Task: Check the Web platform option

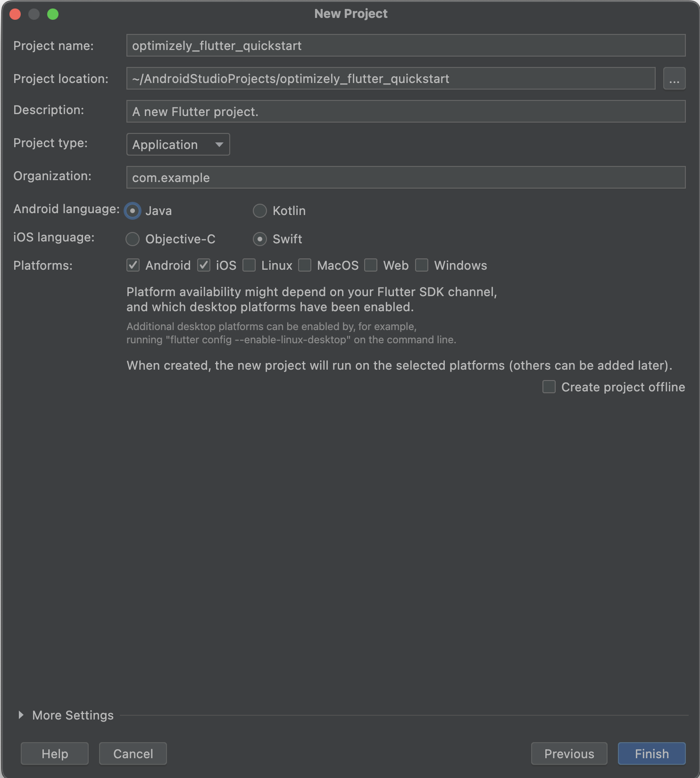Action: [371, 265]
